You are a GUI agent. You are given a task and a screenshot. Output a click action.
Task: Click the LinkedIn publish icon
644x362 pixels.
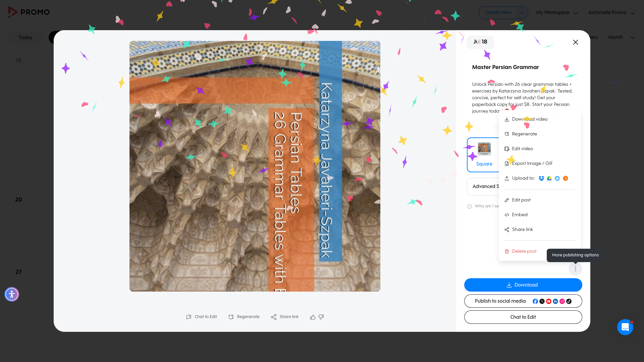click(555, 301)
